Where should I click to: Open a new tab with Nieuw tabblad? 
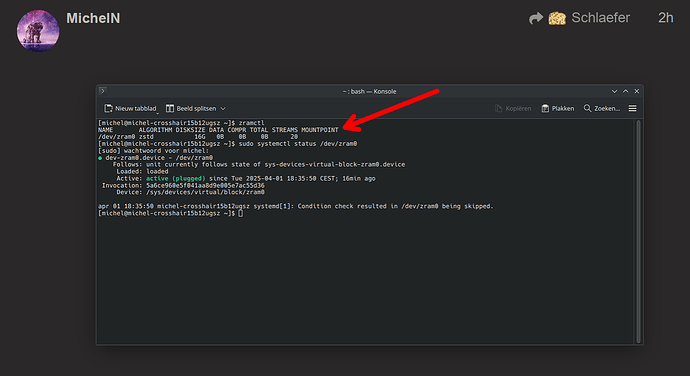(x=130, y=108)
